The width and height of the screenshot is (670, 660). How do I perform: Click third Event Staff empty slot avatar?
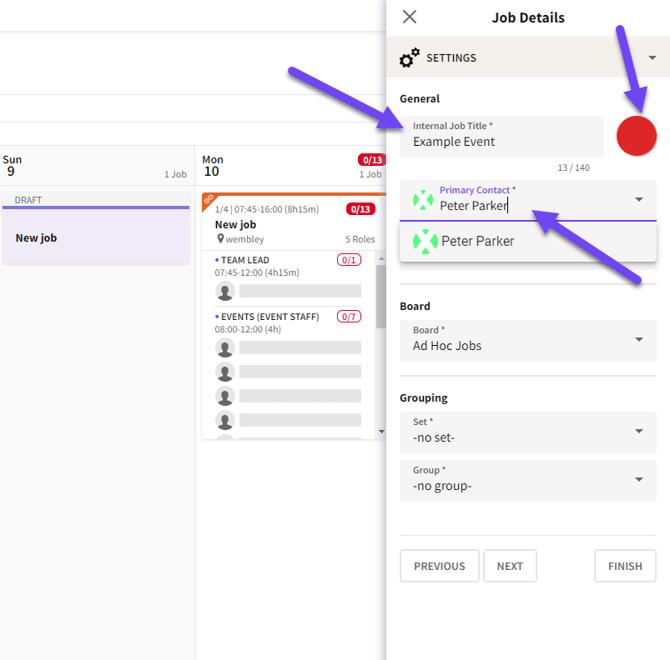pyautogui.click(x=225, y=396)
